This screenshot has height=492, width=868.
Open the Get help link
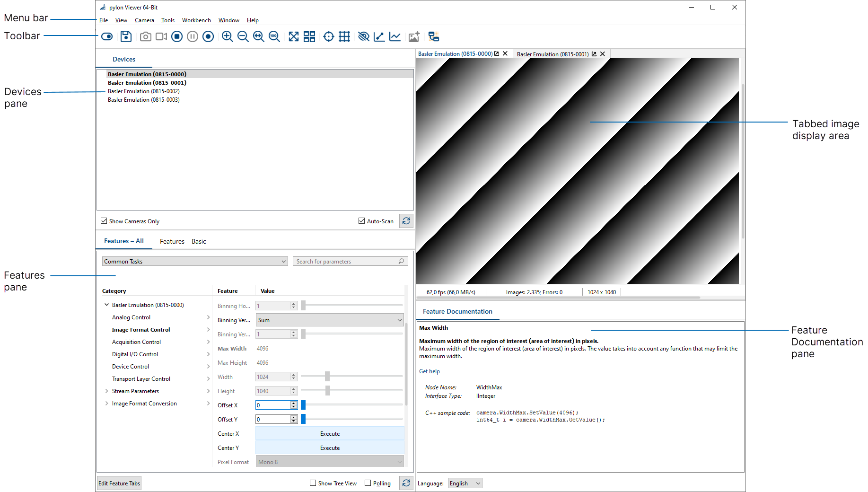(430, 371)
